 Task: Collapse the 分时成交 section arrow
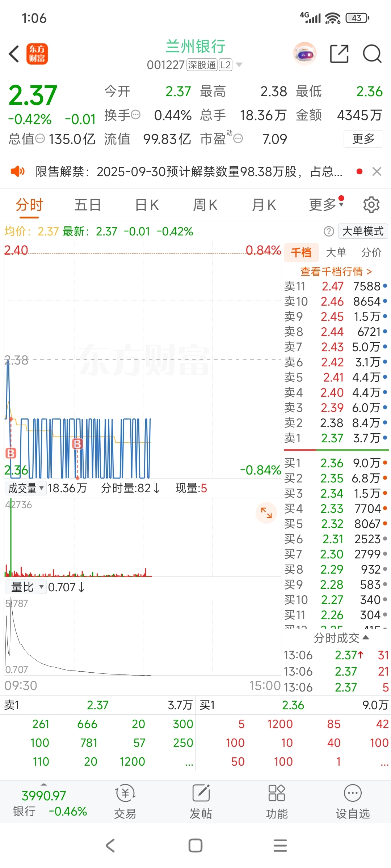(366, 637)
